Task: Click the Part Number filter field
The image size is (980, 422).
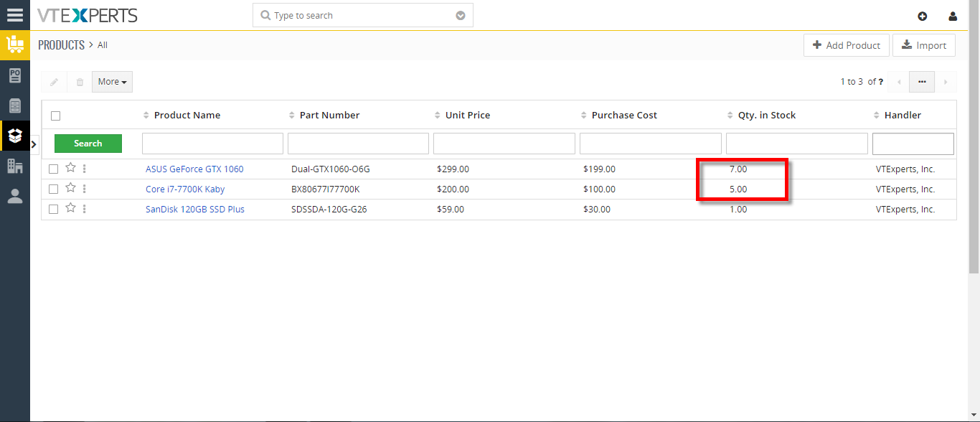Action: pyautogui.click(x=358, y=144)
